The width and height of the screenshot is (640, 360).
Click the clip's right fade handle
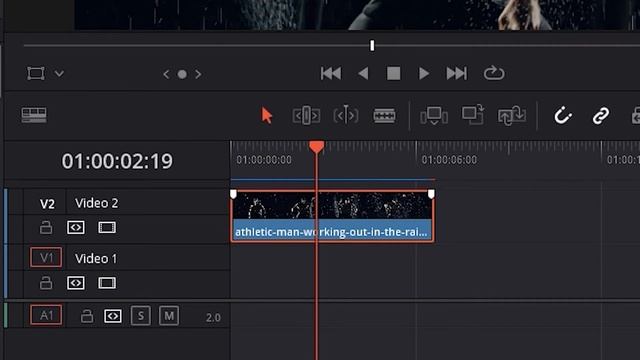(431, 194)
